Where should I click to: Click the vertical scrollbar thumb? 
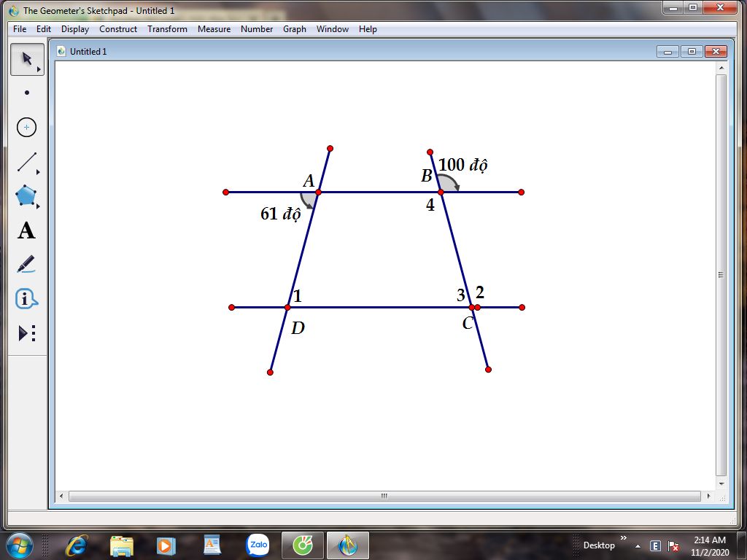(x=721, y=275)
